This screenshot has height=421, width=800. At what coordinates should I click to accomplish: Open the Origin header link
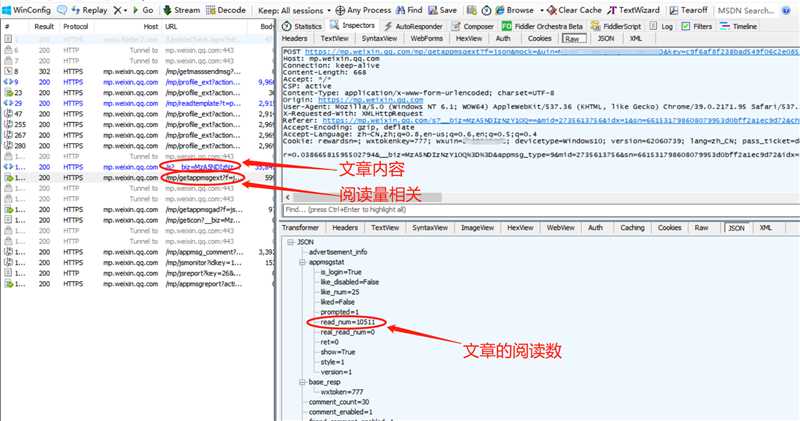pyautogui.click(x=370, y=100)
